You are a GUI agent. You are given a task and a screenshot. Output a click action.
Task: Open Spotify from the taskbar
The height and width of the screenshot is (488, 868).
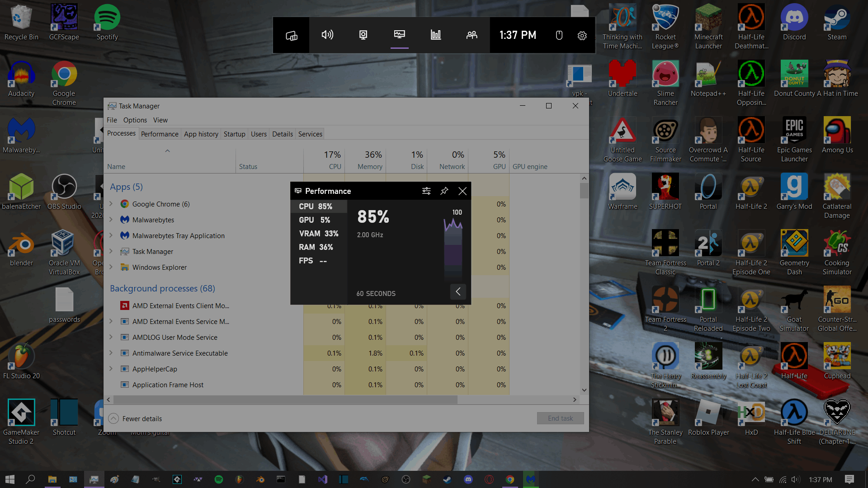219,479
